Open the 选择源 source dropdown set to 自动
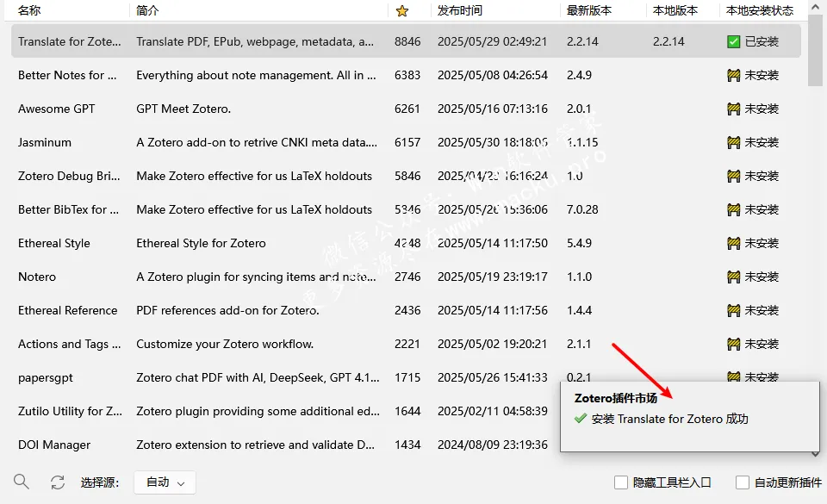Viewport: 827px width, 504px height. coord(165,482)
